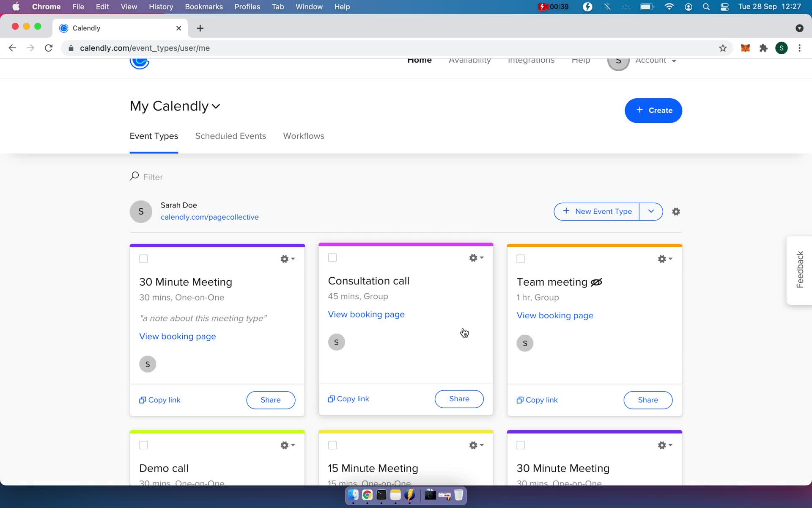The width and height of the screenshot is (812, 508).
Task: Bookmark this page with the star icon
Action: click(x=723, y=48)
